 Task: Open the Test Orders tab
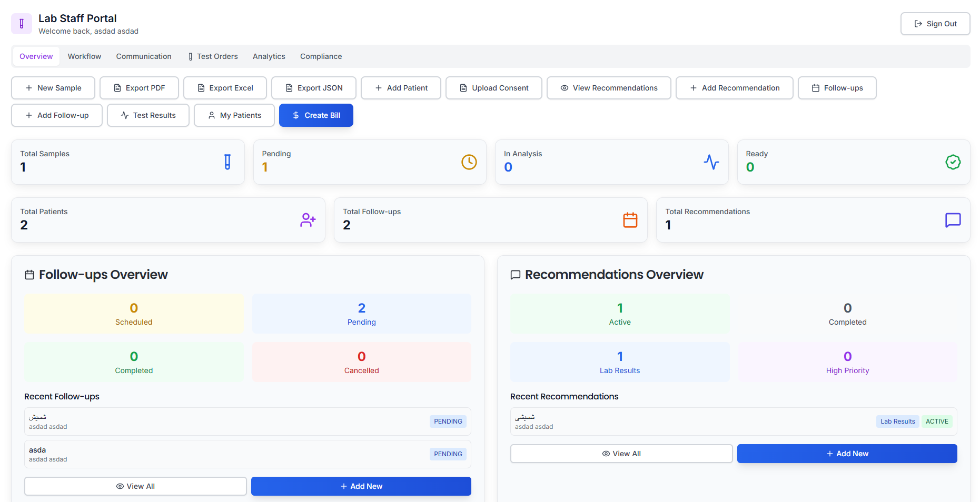[x=213, y=56]
